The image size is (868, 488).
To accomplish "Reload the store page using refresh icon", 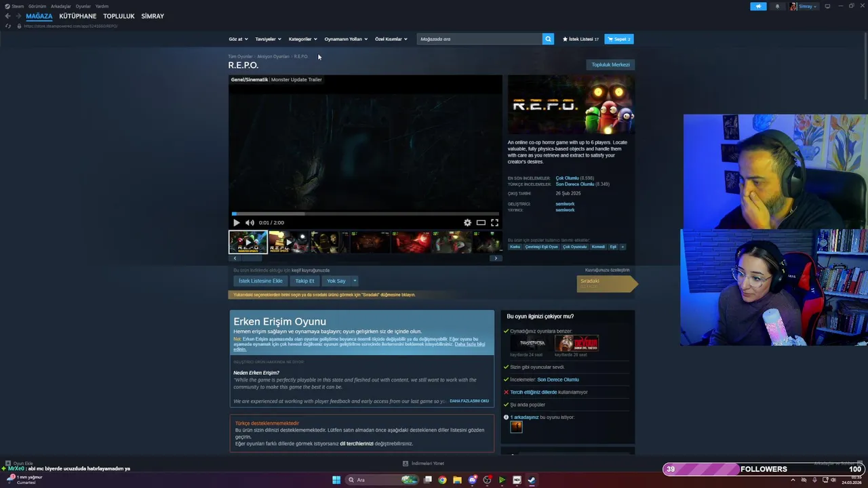I will (x=8, y=26).
